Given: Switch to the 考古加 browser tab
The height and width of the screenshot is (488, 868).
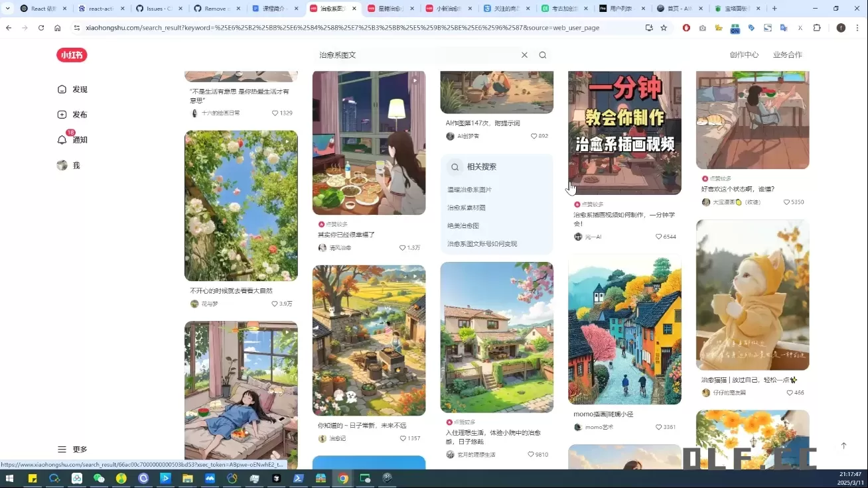Looking at the screenshot, I should [561, 9].
